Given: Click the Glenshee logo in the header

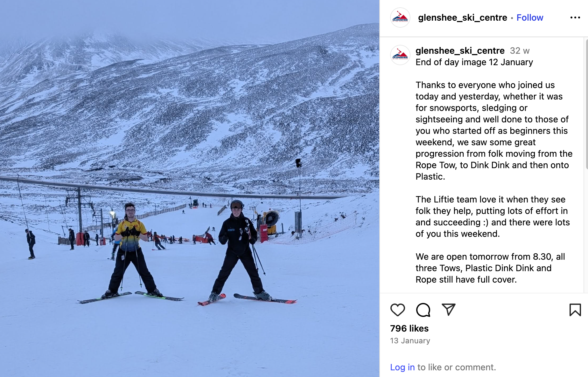Looking at the screenshot, I should (400, 17).
